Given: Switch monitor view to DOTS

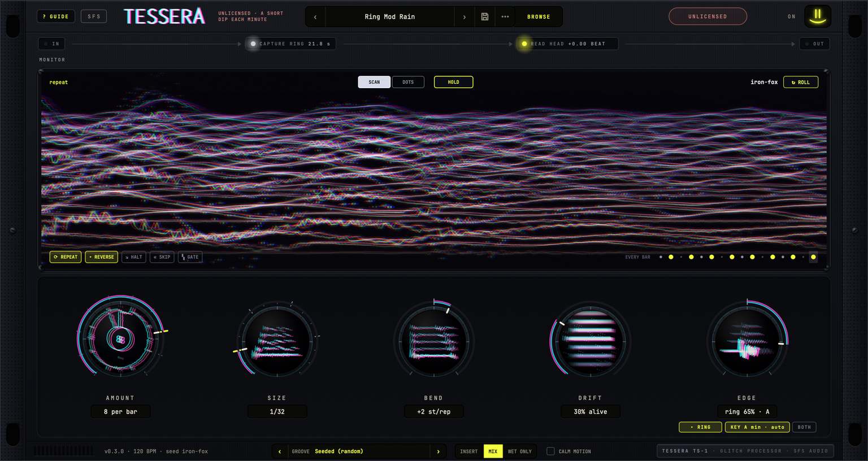Looking at the screenshot, I should (408, 82).
